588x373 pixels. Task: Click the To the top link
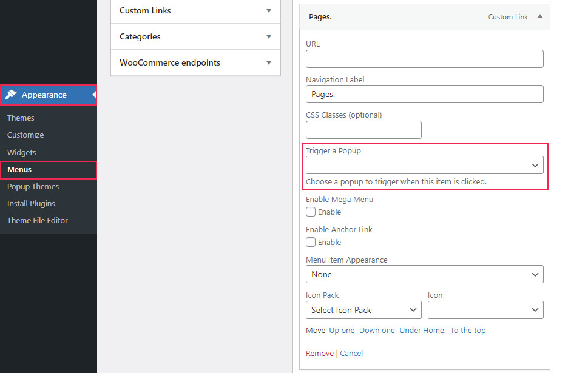[468, 331]
